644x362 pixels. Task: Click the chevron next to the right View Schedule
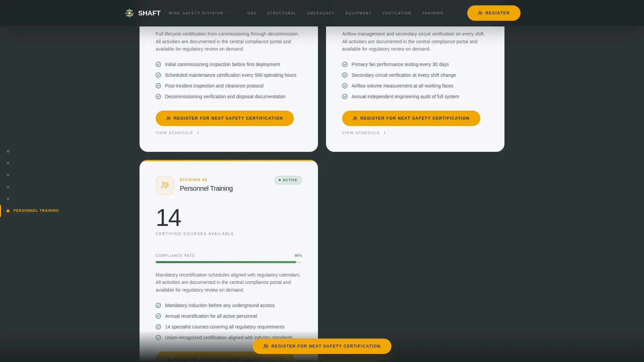pyautogui.click(x=385, y=133)
